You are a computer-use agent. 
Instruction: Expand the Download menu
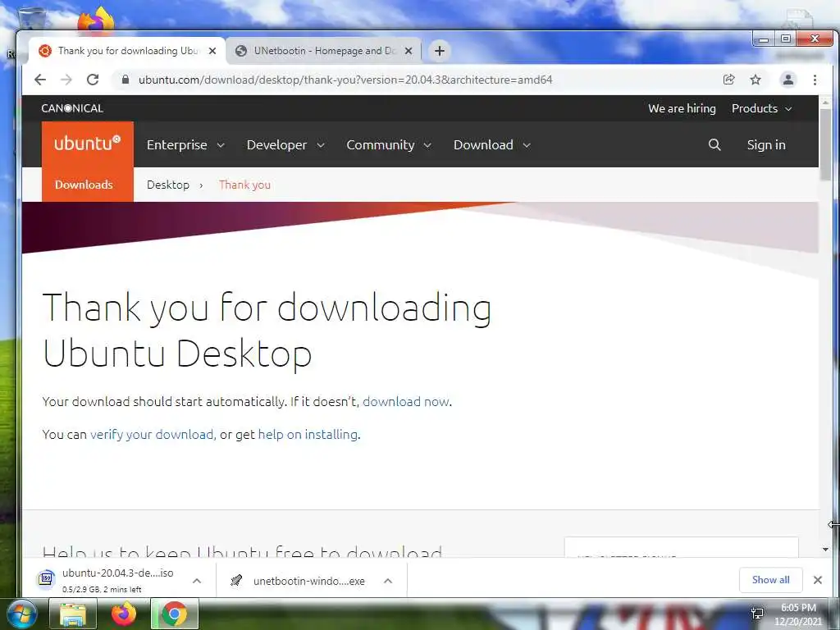[492, 144]
